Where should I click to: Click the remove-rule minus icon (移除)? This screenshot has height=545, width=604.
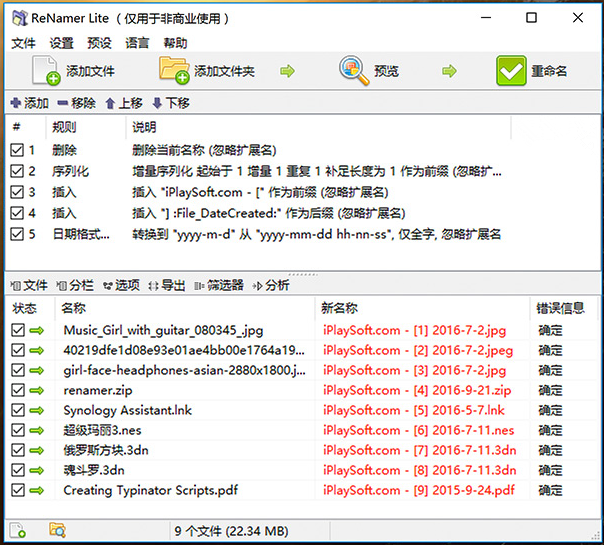point(62,103)
